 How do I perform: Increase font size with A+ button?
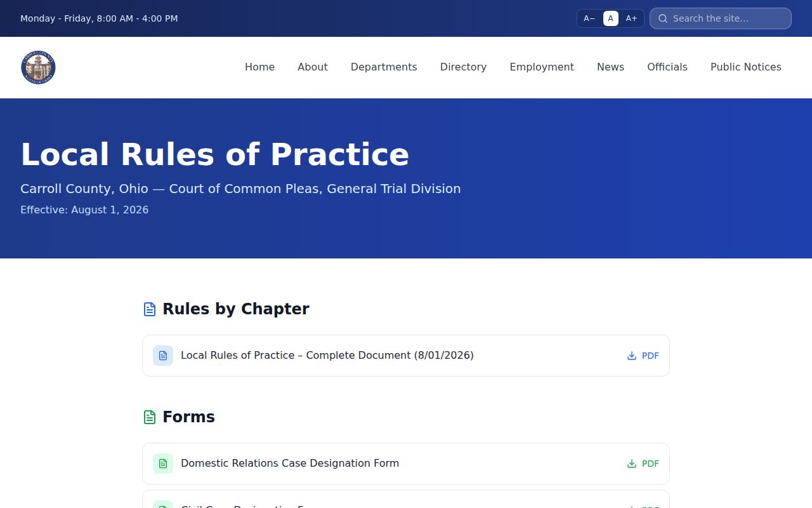point(631,18)
